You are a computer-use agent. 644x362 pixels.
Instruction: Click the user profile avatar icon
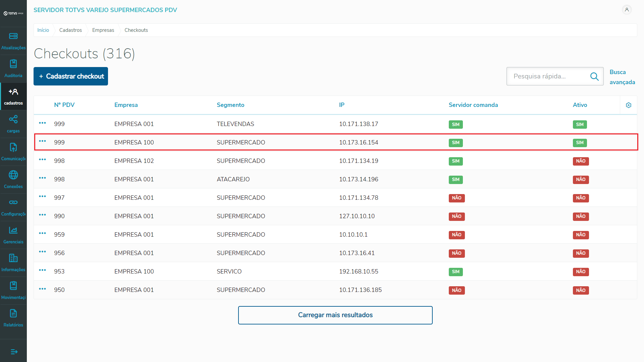627,10
